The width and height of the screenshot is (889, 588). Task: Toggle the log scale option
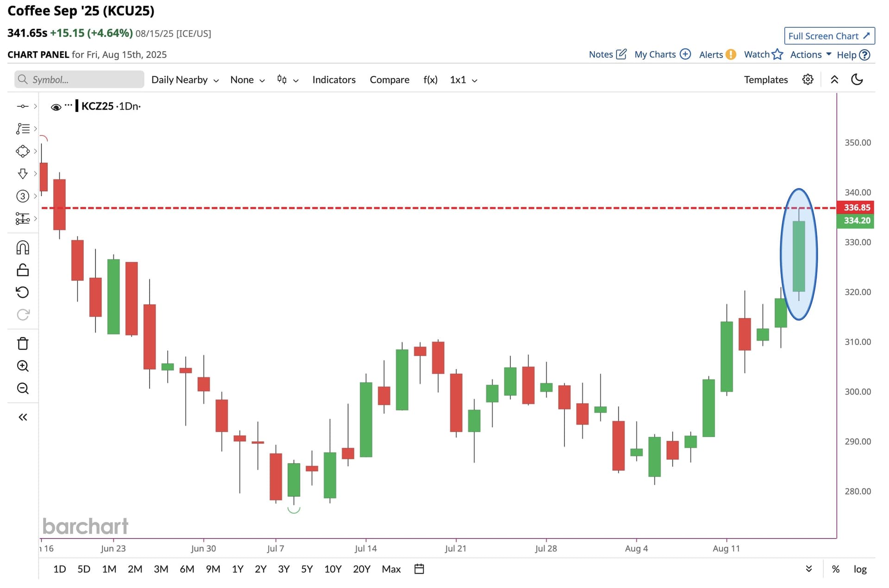coord(860,569)
